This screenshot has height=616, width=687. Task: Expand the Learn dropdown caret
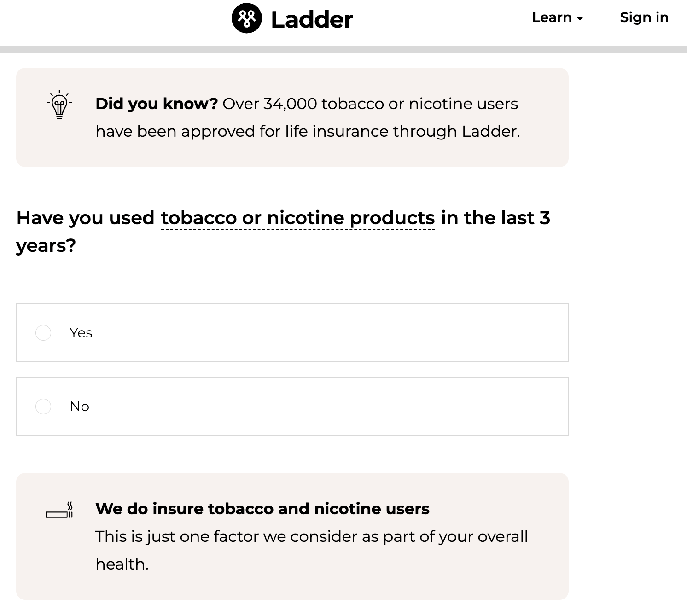580,18
